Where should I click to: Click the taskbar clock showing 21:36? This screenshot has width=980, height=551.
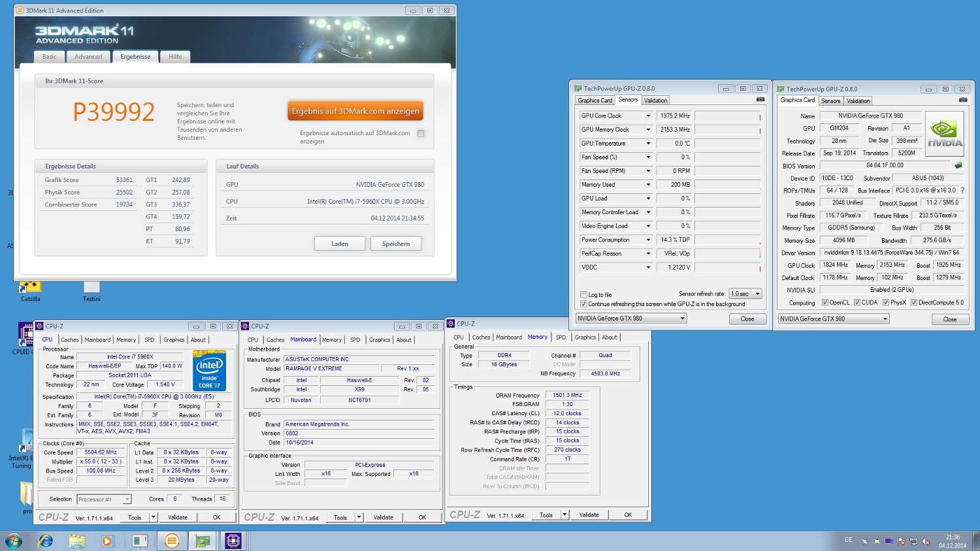point(953,541)
